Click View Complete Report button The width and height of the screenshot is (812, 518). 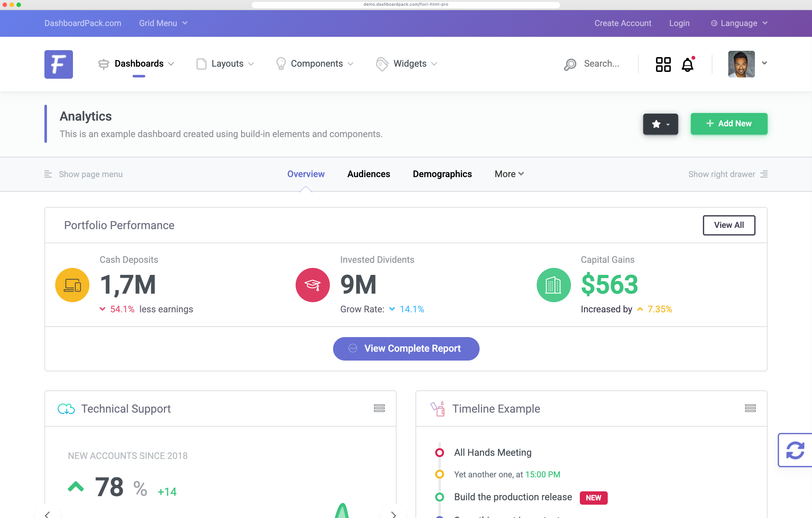click(406, 348)
